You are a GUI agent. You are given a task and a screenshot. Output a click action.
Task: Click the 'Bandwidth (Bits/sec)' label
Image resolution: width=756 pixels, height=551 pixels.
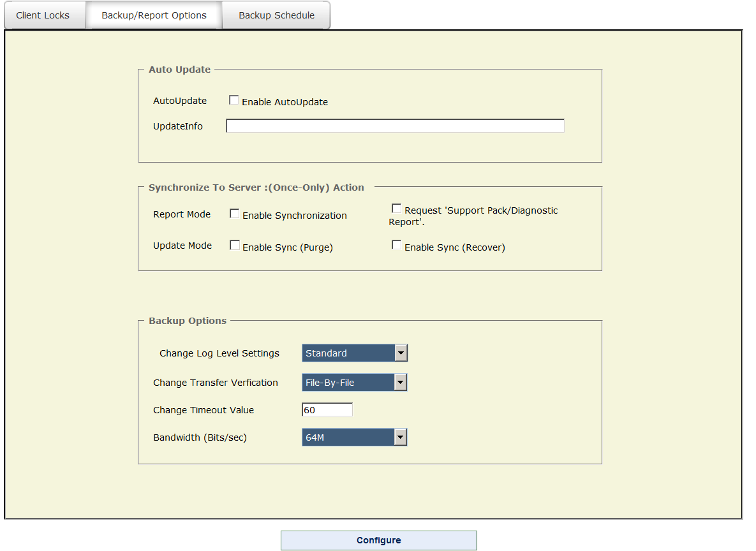(200, 437)
